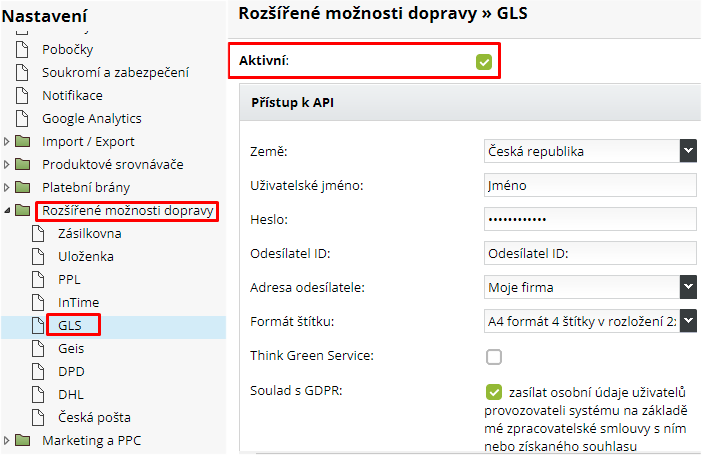
Task: Click the page icon beside Zásilkovna
Action: [39, 233]
